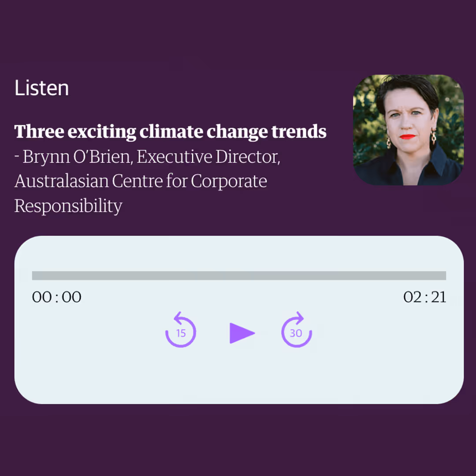Click the 00 : 00 elapsed time
476x476 pixels.
click(x=57, y=297)
